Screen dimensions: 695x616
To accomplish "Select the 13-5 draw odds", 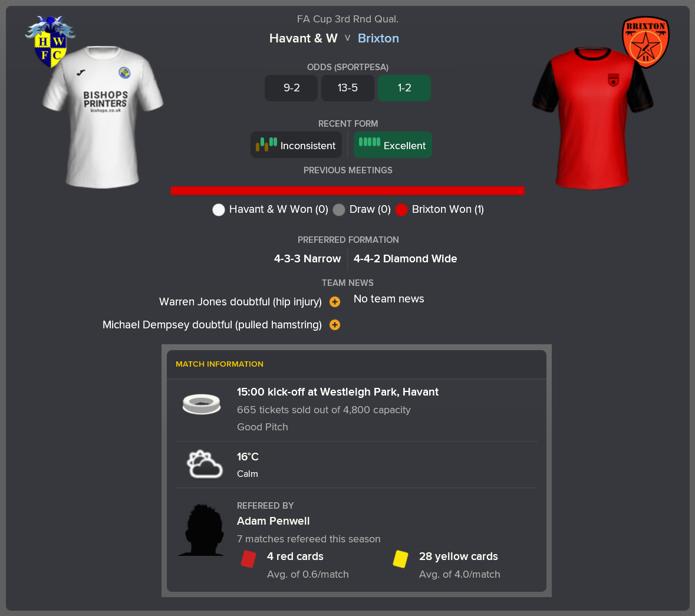I will 348,88.
